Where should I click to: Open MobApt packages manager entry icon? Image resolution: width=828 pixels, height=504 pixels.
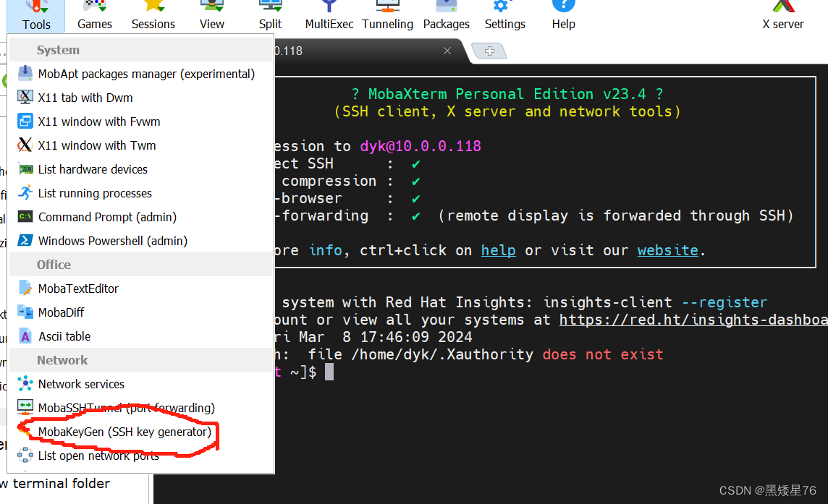click(25, 74)
